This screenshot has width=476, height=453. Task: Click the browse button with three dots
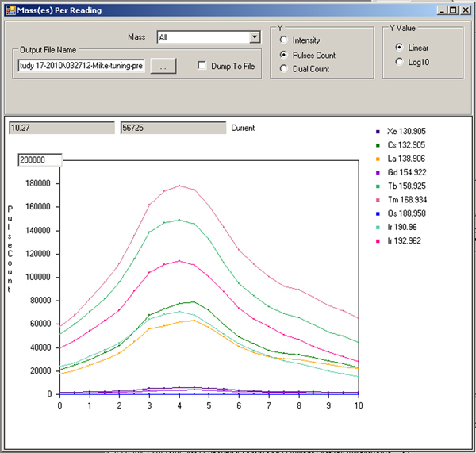point(163,67)
